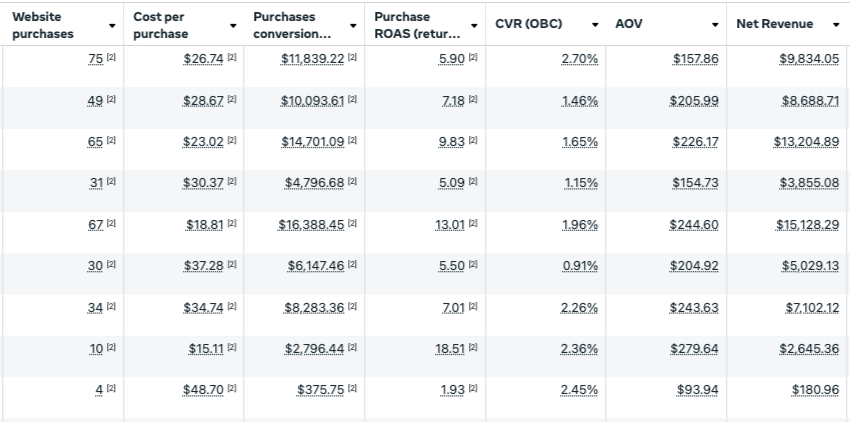Viewport: 850px width, 422px height.
Task: Open the Purchase ROAS column dropdown arrow
Action: pos(474,25)
